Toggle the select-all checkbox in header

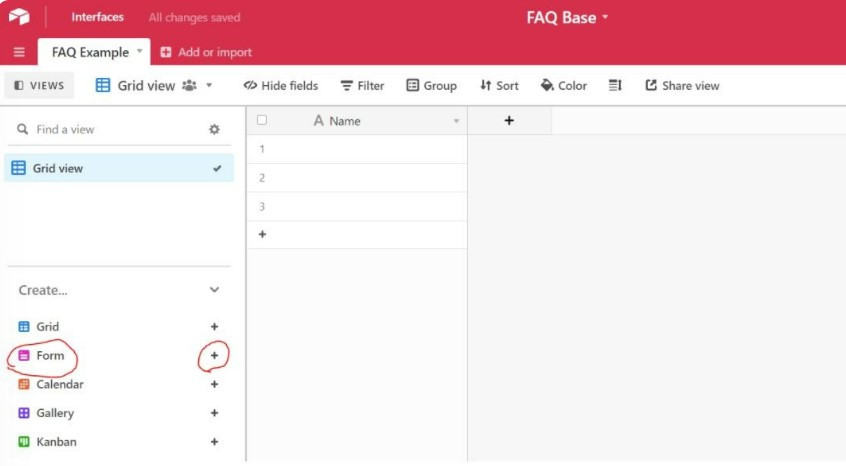point(262,120)
